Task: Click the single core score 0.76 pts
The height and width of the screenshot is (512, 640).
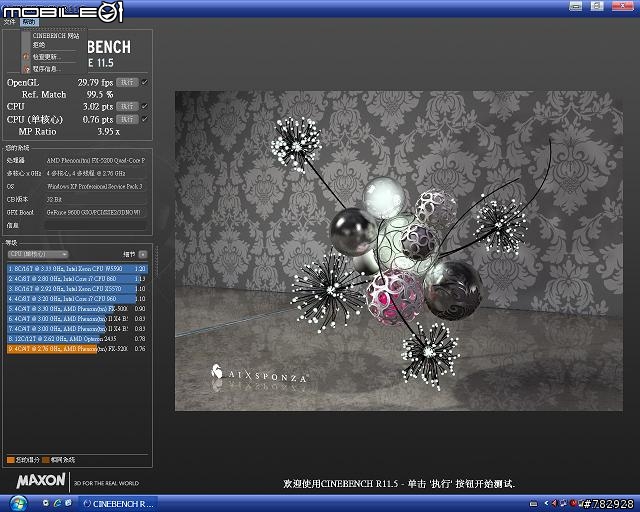Action: coord(98,119)
